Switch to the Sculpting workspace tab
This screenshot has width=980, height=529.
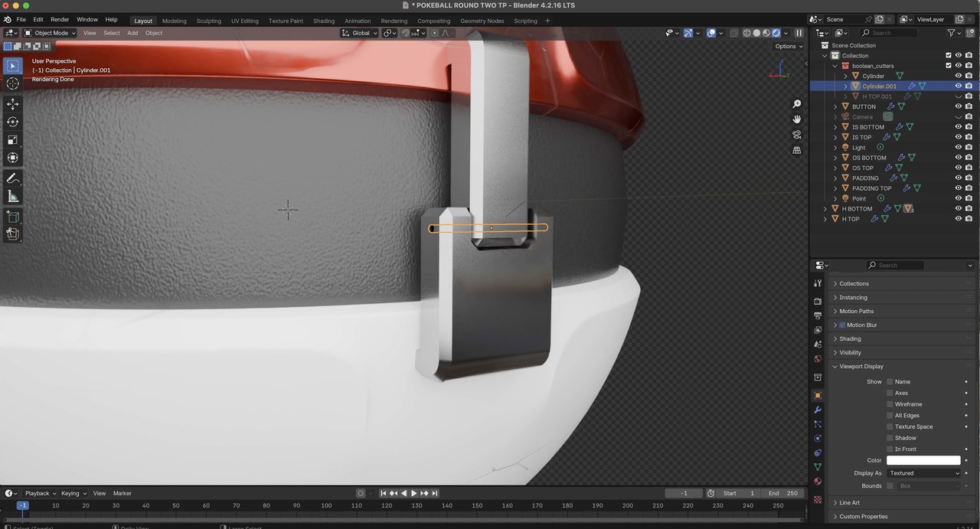pyautogui.click(x=208, y=21)
